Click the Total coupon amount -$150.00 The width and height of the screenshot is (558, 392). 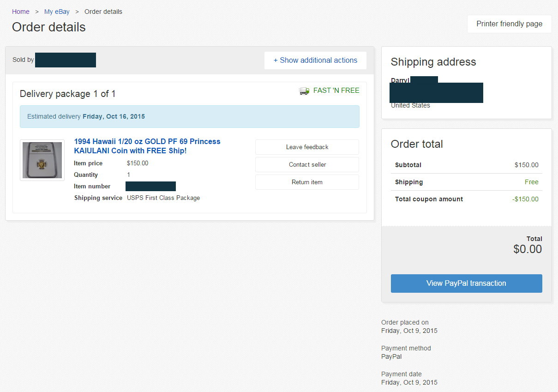tap(525, 199)
